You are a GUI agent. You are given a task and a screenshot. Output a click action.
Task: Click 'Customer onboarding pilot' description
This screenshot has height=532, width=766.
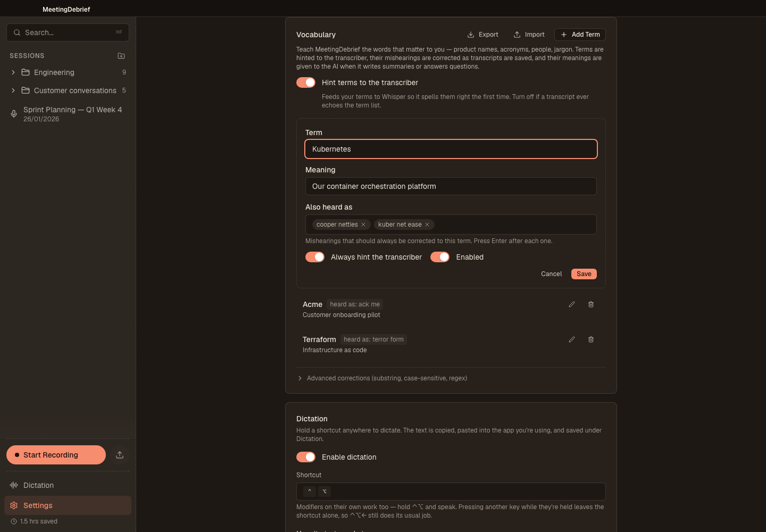click(342, 315)
